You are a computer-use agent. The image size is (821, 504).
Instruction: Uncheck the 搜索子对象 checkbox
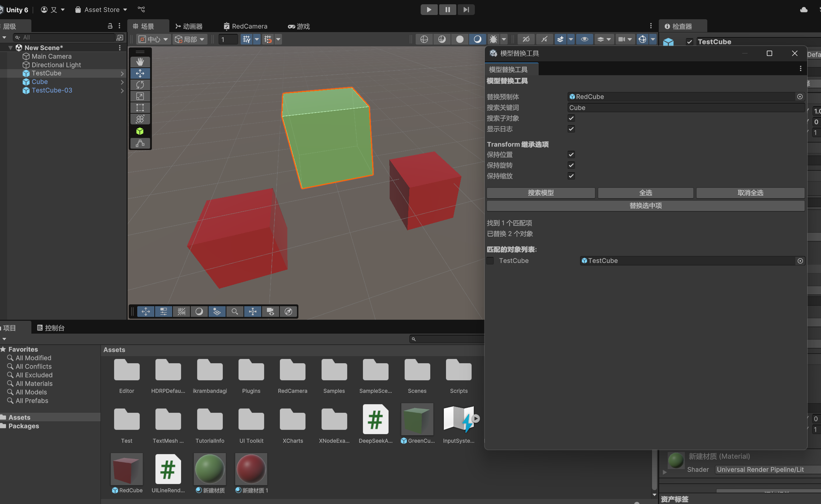pyautogui.click(x=571, y=118)
